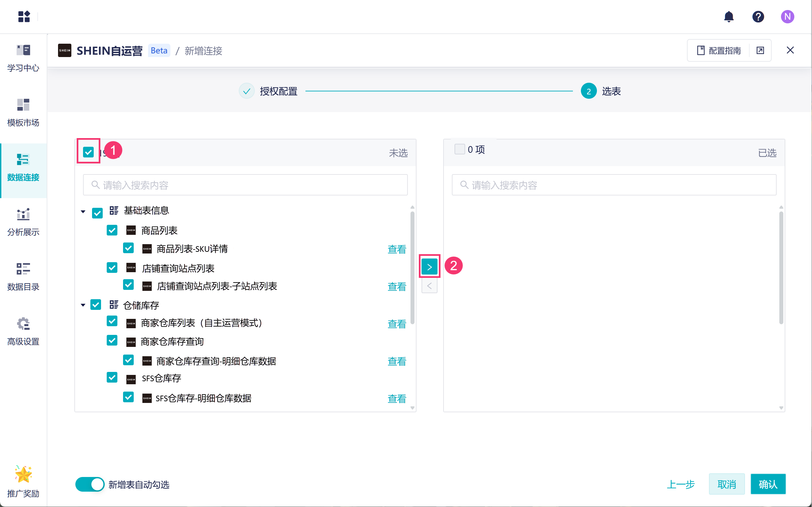Click the unselected tables search field
Viewport: 812px width, 507px height.
[x=245, y=185]
